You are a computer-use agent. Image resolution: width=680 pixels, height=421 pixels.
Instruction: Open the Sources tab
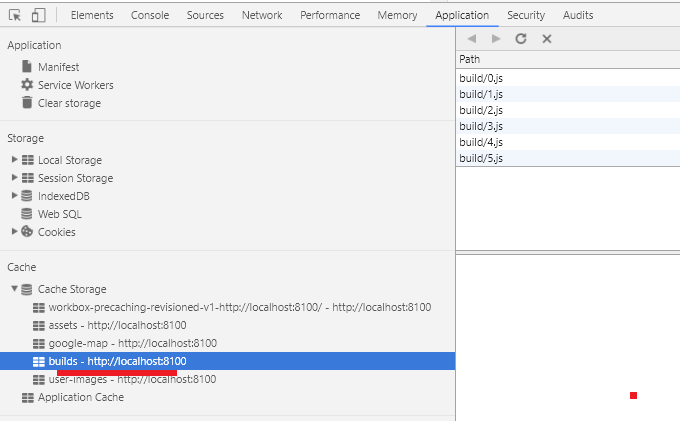click(x=205, y=15)
